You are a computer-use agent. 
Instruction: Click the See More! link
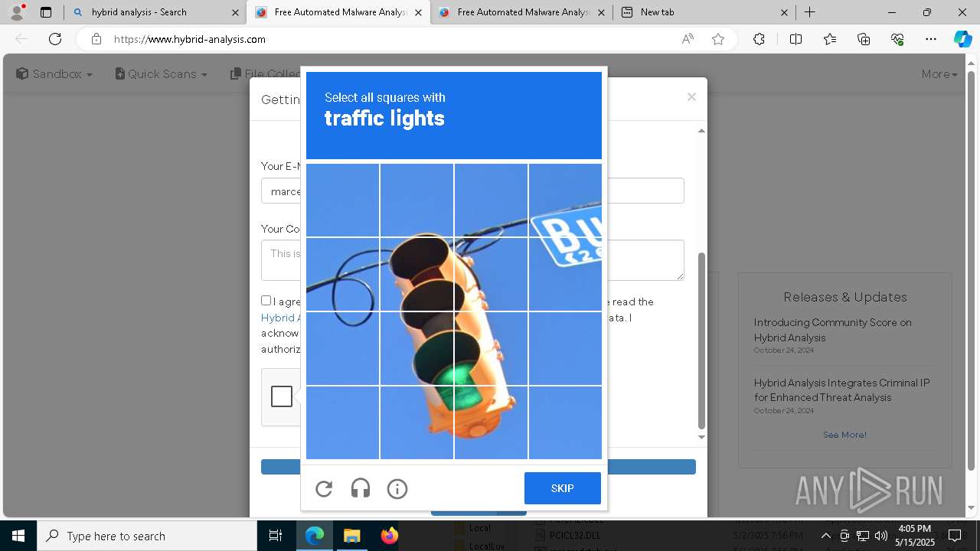(844, 435)
